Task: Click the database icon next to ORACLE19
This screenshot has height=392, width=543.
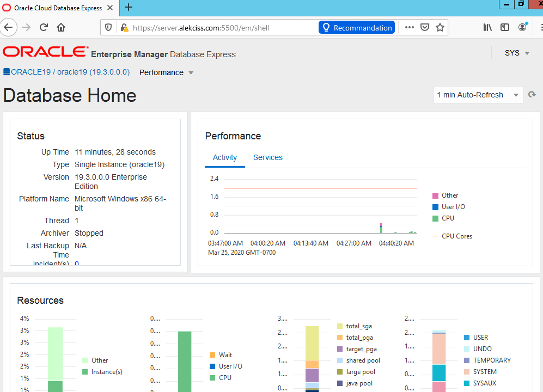Action: pos(7,72)
